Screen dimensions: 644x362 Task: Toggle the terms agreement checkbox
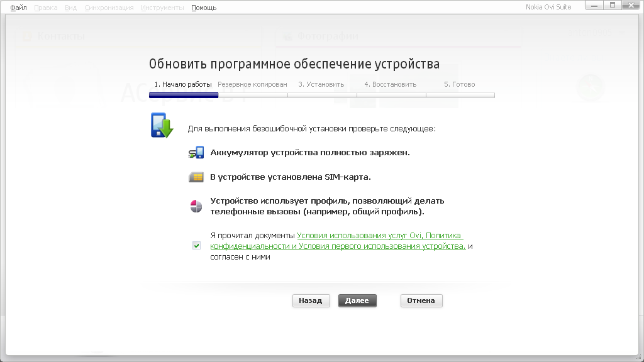tap(197, 246)
